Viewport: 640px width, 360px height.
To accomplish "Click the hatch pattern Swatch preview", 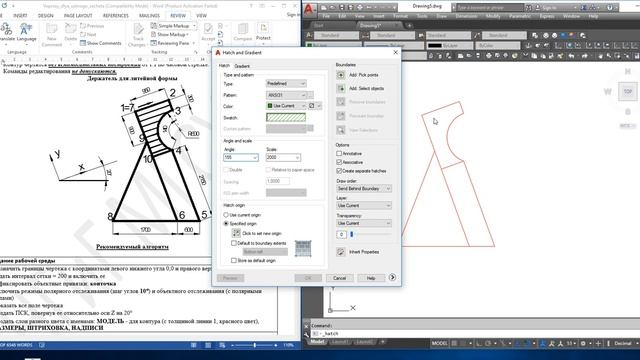I will click(286, 118).
